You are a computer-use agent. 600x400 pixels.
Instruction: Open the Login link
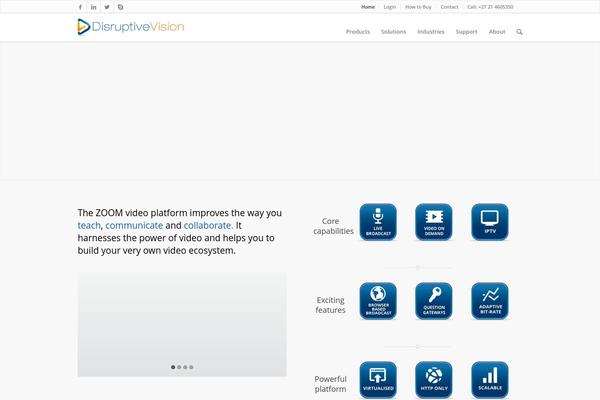pos(390,7)
